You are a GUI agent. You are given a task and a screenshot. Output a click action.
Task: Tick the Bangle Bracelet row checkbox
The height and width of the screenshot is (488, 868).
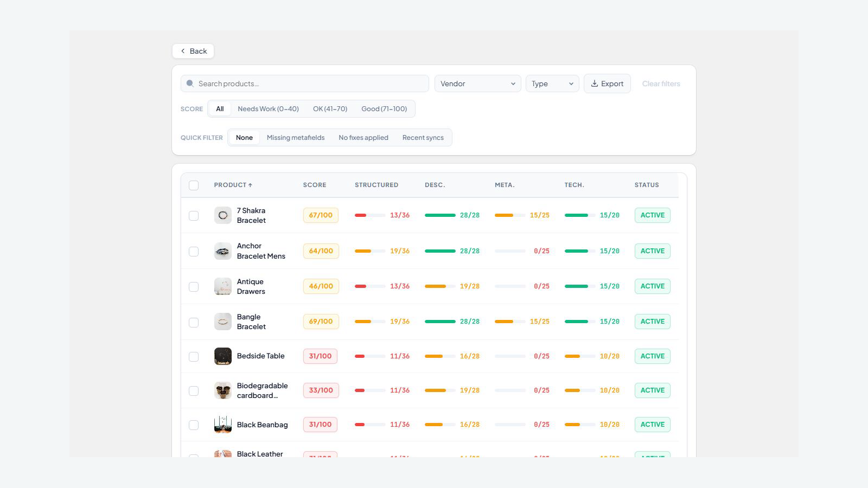pyautogui.click(x=194, y=322)
